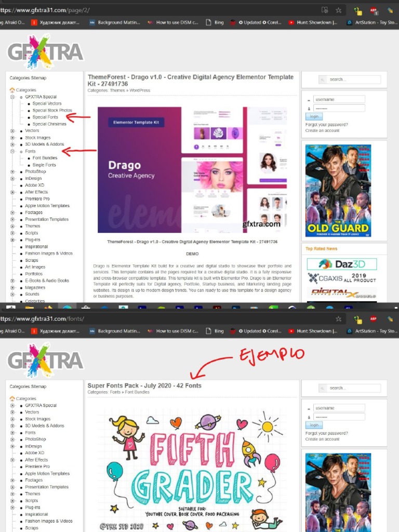Click search magnifier icon in fonts window
This screenshot has height=532, width=399.
click(322, 388)
